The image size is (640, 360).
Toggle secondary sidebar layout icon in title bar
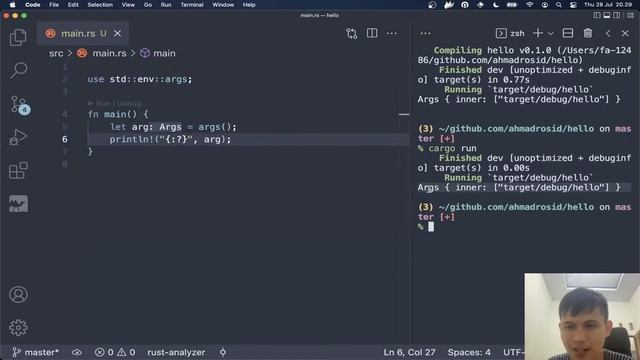(617, 16)
